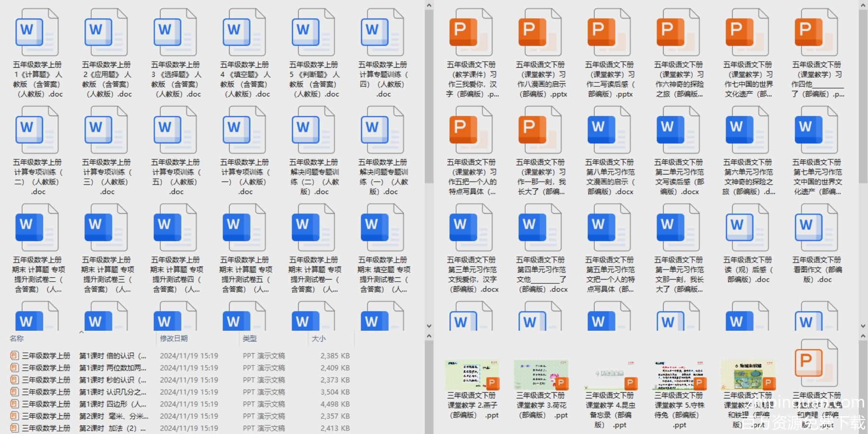Click the name 期末计算题专项提升测试卷四

[x=175, y=274]
